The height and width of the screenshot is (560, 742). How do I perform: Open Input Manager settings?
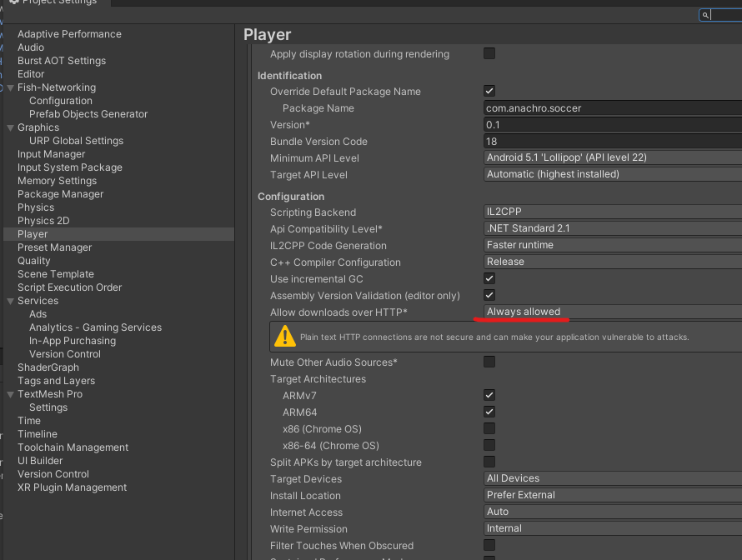tap(51, 154)
